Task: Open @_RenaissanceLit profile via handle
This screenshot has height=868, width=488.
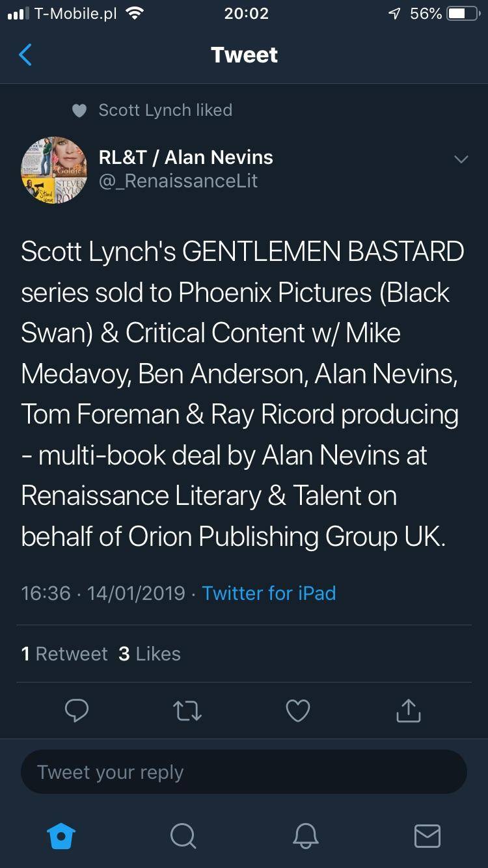Action: [x=179, y=181]
